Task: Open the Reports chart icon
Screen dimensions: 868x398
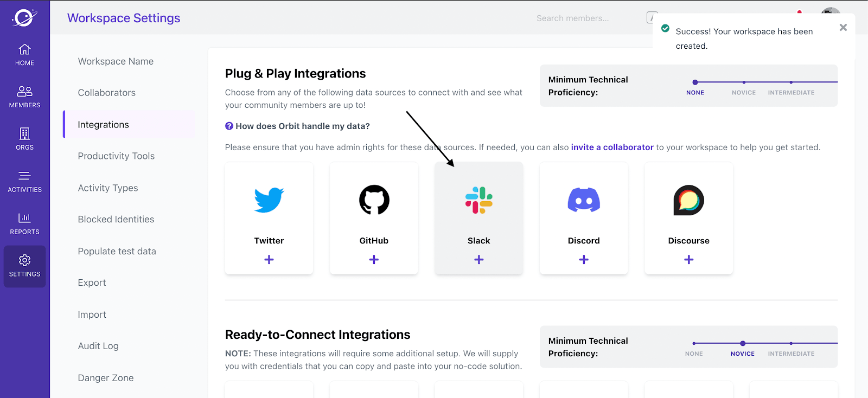Action: 24,218
